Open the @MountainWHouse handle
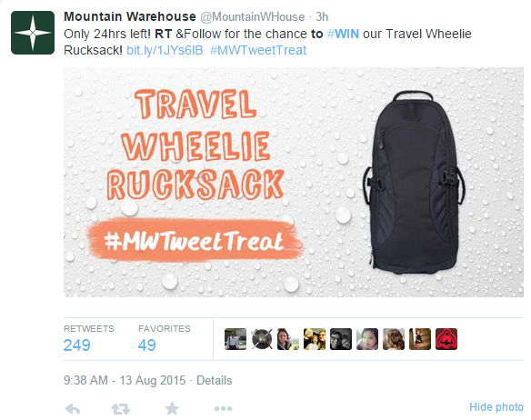 pos(252,16)
